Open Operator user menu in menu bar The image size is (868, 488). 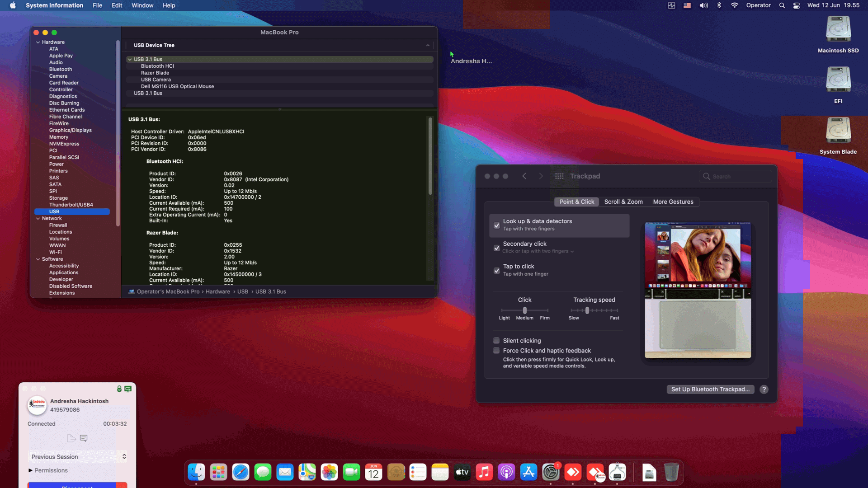click(x=758, y=5)
